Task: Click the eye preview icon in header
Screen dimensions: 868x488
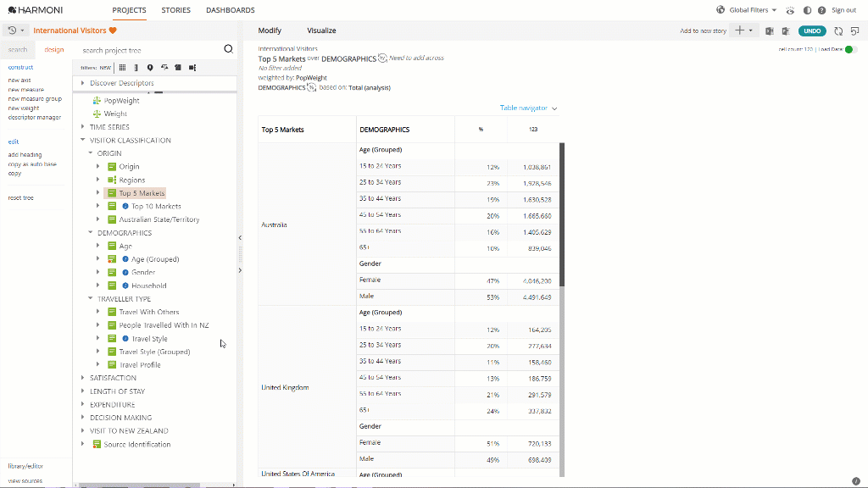Action: coord(791,10)
